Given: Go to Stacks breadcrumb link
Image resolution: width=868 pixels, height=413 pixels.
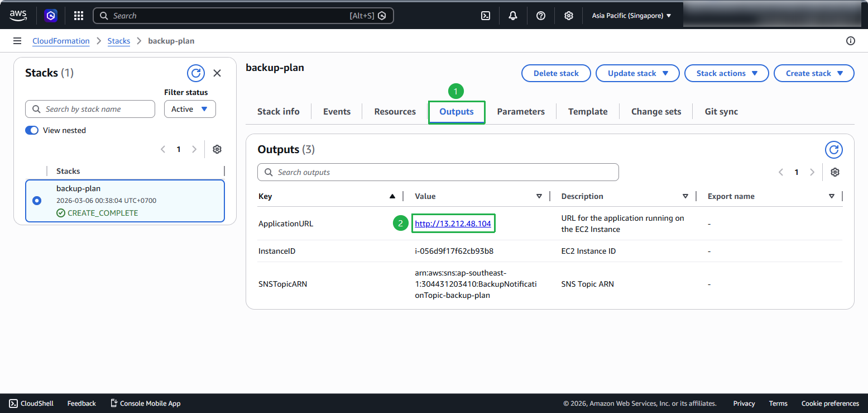Looking at the screenshot, I should pyautogui.click(x=119, y=41).
